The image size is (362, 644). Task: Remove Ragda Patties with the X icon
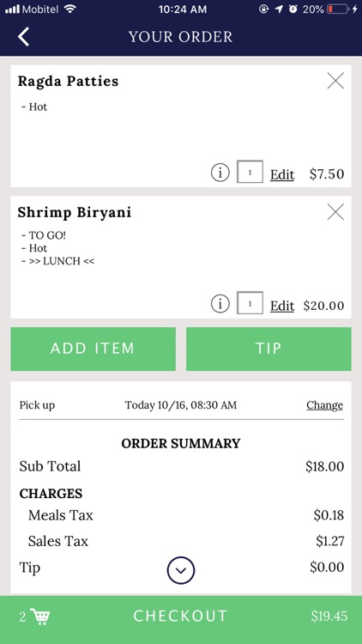[335, 81]
